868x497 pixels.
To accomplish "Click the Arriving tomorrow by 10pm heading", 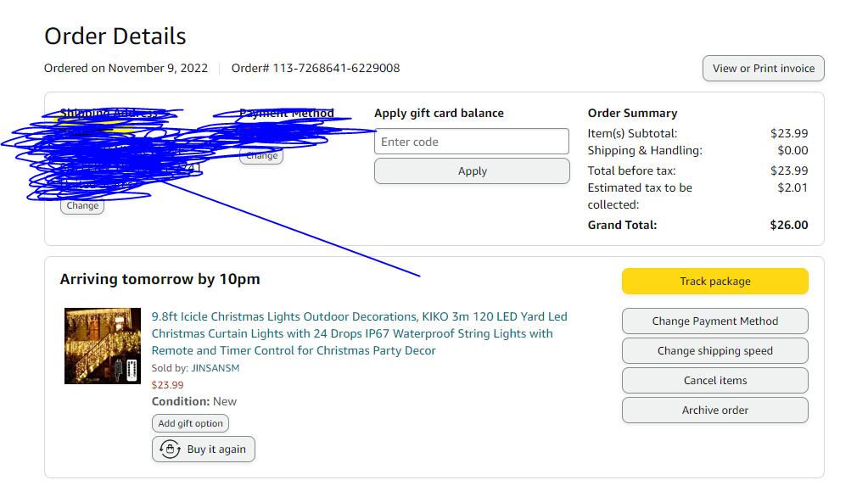I will pos(160,279).
